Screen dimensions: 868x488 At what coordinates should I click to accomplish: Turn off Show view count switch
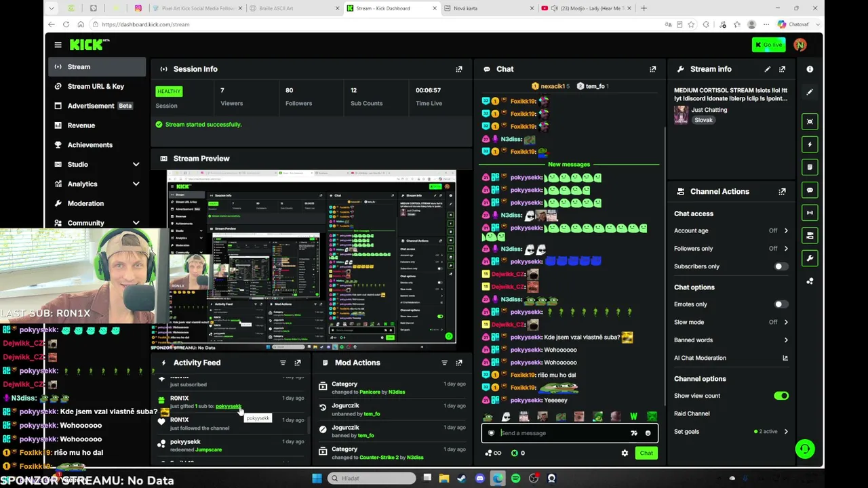click(x=781, y=396)
